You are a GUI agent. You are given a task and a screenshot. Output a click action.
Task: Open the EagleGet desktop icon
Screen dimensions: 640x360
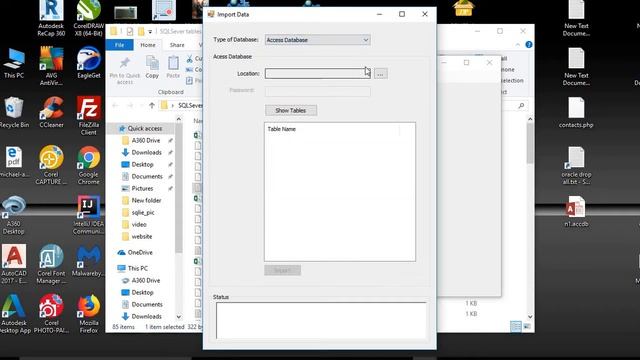click(89, 63)
